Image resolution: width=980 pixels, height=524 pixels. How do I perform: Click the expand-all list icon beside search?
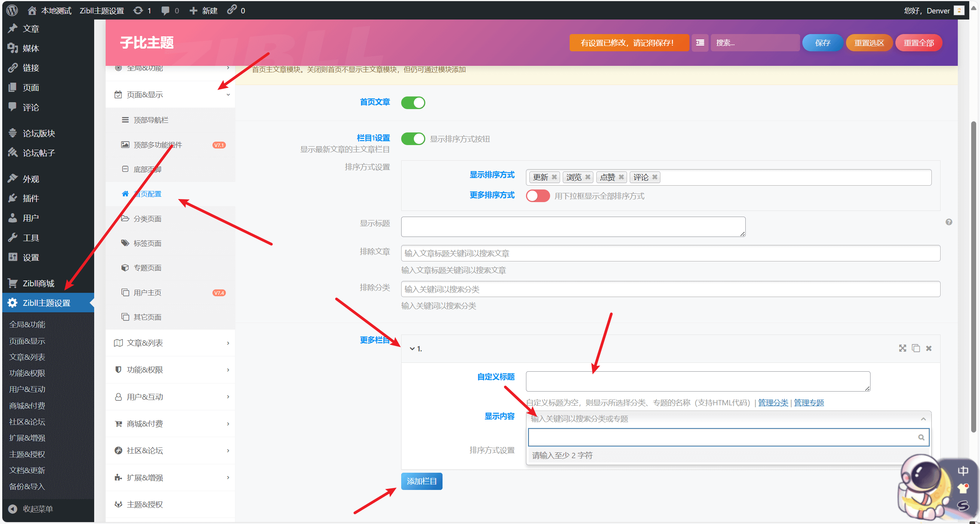tap(700, 42)
